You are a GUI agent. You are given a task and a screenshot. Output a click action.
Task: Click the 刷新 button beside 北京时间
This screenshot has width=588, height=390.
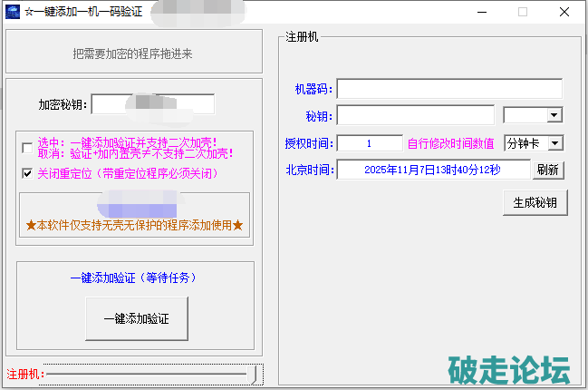pos(549,170)
